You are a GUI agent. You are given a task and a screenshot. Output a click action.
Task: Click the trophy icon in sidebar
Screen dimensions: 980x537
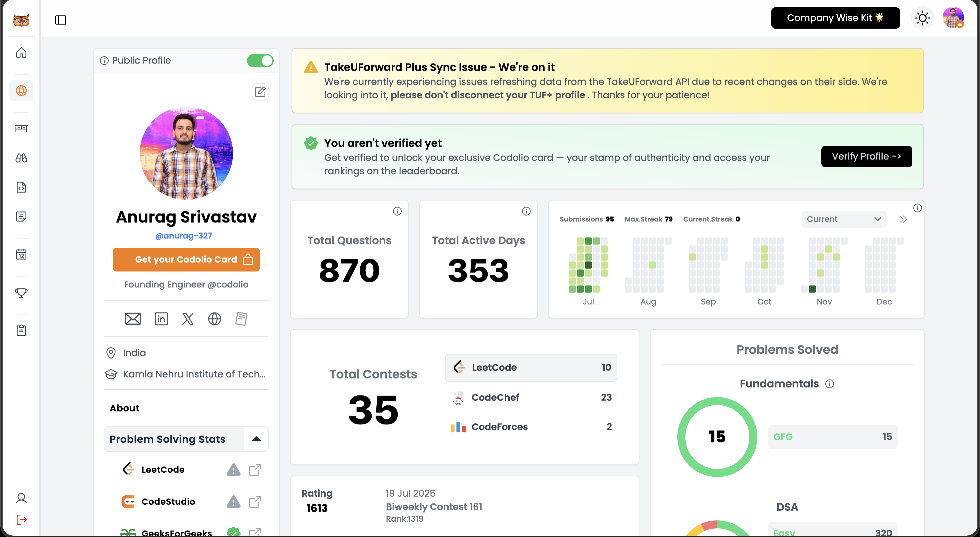[21, 292]
